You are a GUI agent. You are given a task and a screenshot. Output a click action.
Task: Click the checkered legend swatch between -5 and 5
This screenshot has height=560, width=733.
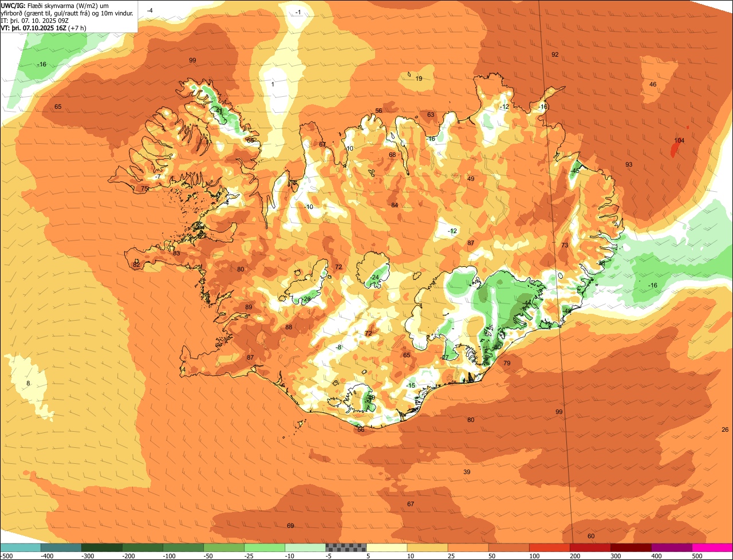click(x=346, y=547)
